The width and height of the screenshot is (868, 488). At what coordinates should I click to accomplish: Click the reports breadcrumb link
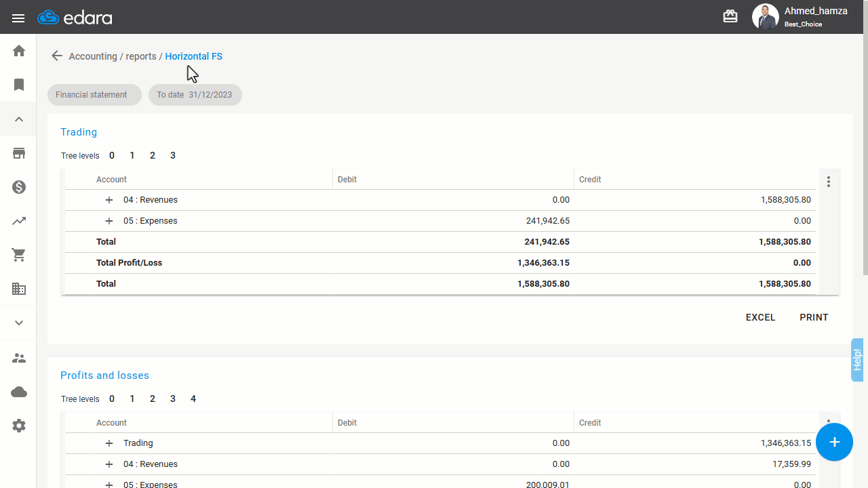coord(141,56)
